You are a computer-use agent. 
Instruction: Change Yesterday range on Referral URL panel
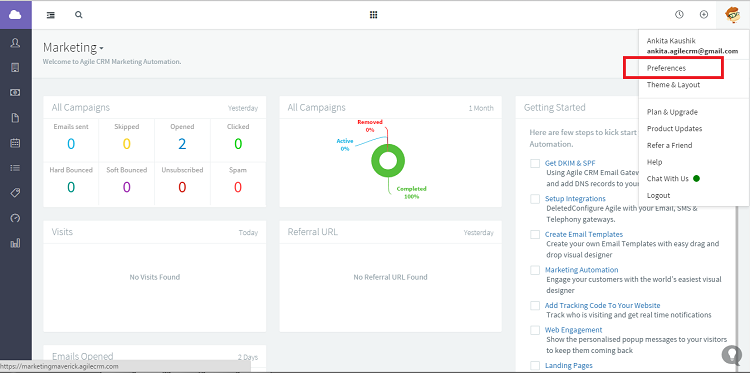tap(478, 233)
